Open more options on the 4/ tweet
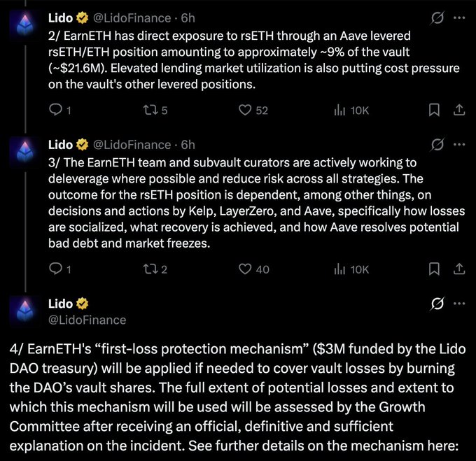 (458, 304)
